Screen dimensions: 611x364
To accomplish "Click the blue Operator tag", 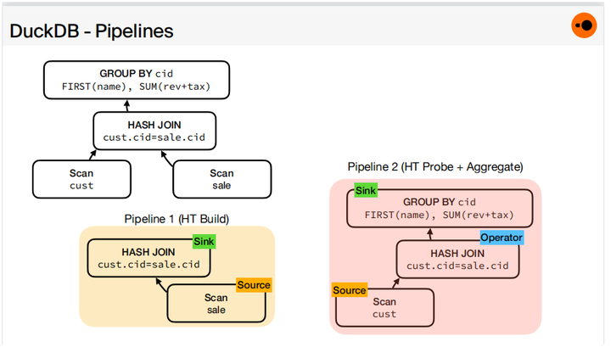I will pyautogui.click(x=501, y=238).
